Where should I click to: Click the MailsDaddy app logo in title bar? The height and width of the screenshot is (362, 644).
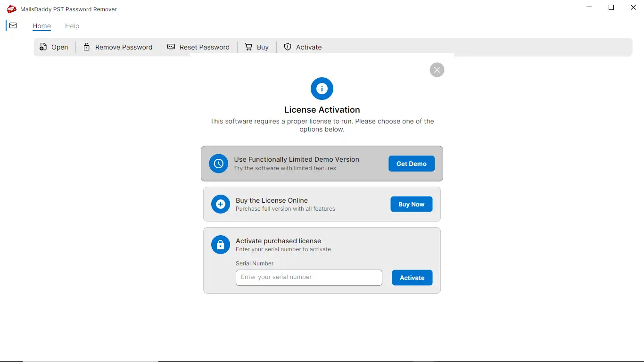11,9
